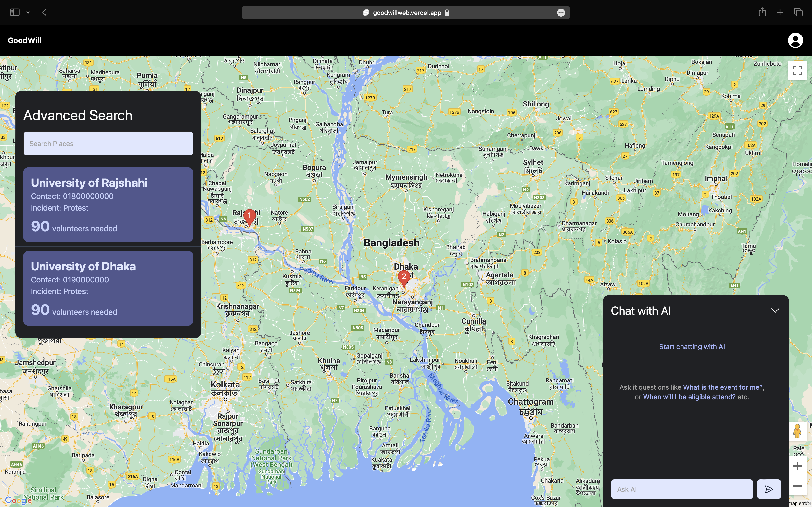Open a new browser tab

(x=780, y=12)
